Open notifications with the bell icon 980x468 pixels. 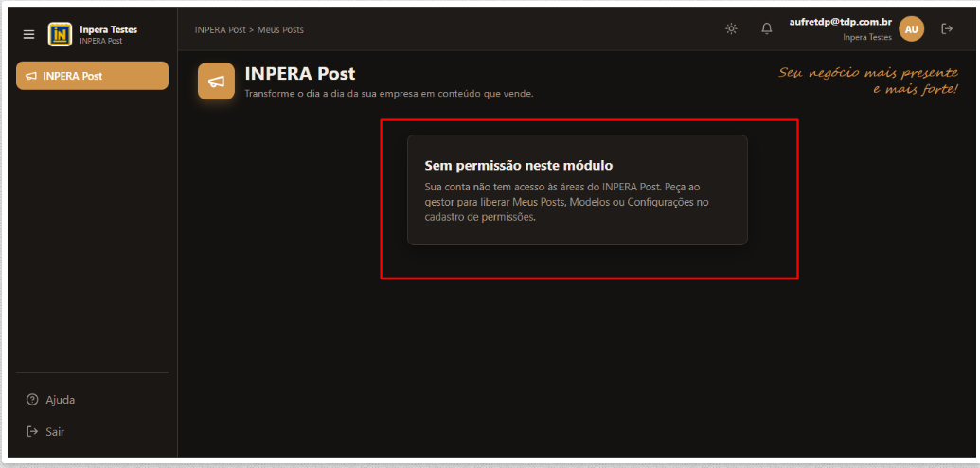tap(767, 28)
